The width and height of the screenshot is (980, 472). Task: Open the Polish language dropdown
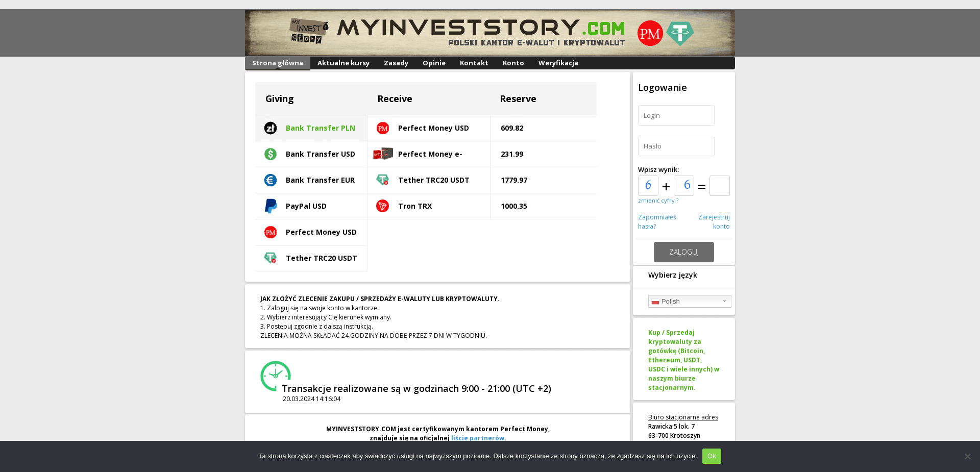click(689, 301)
